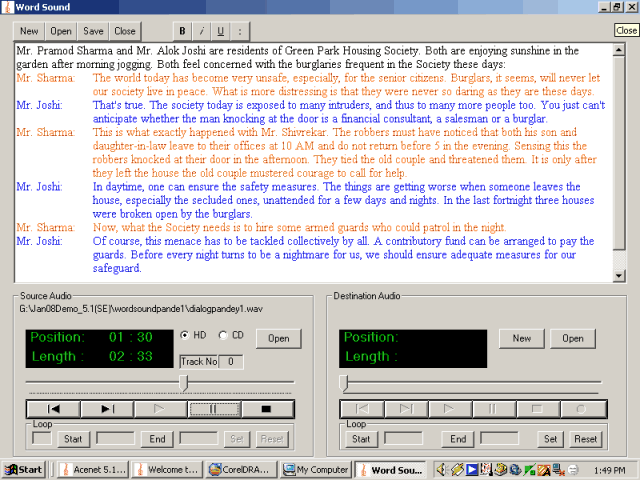
Task: Click the Destination Audio position slider handle
Action: (344, 382)
